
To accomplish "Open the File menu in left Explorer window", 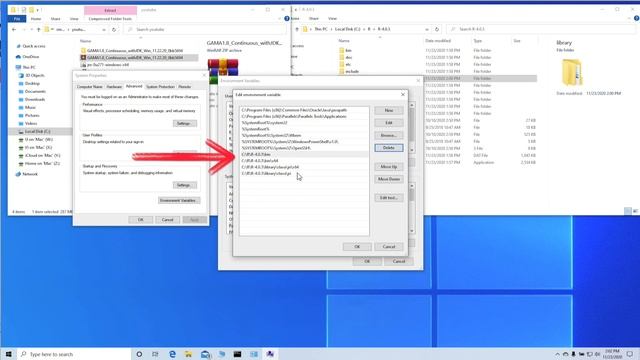I will click(17, 19).
